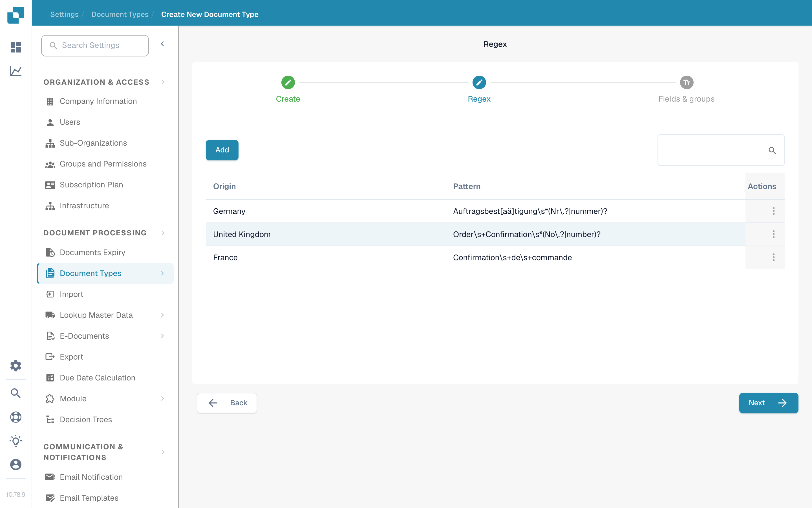Focus the regex table search field
Image resolution: width=812 pixels, height=508 pixels.
(x=721, y=150)
